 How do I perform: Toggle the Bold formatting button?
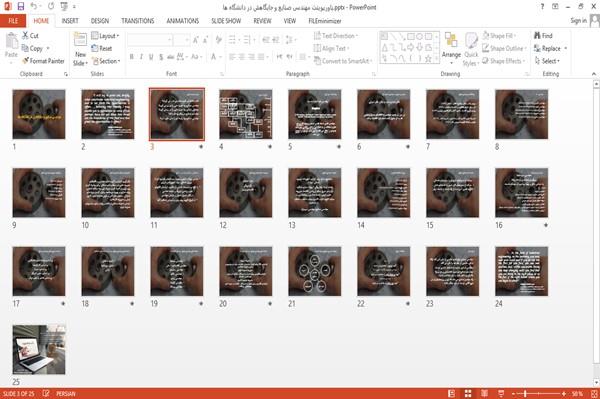tap(132, 57)
